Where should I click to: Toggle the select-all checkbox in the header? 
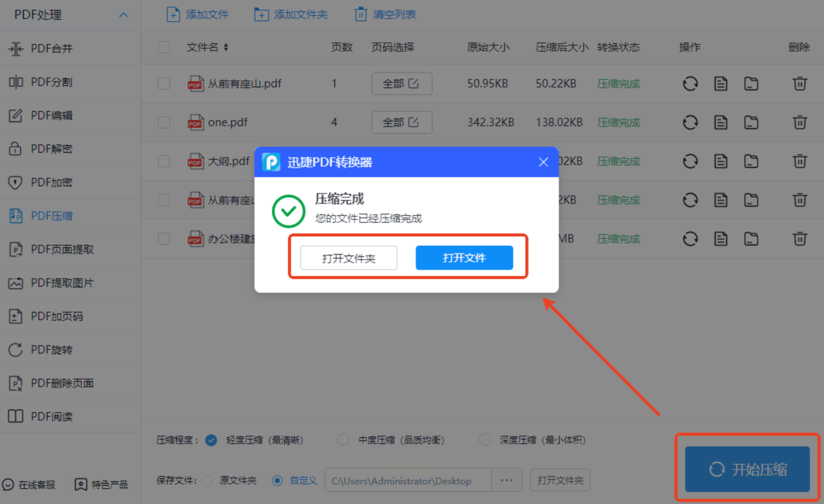pyautogui.click(x=164, y=48)
